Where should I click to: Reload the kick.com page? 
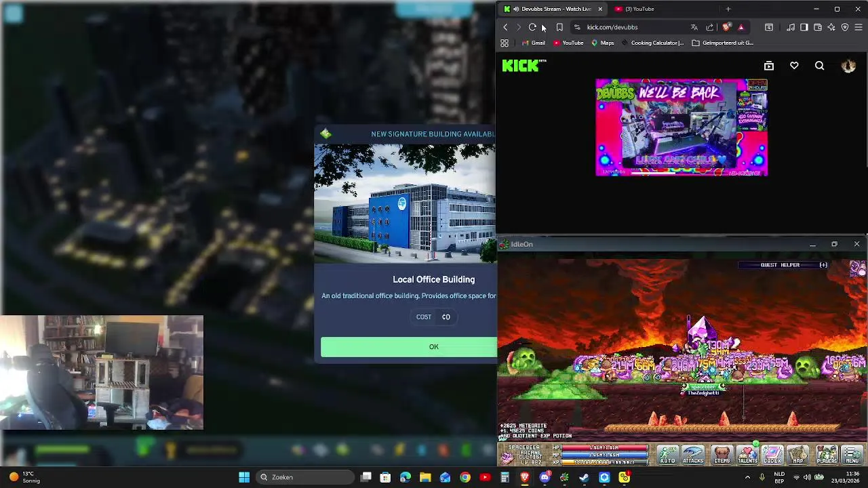(x=532, y=27)
